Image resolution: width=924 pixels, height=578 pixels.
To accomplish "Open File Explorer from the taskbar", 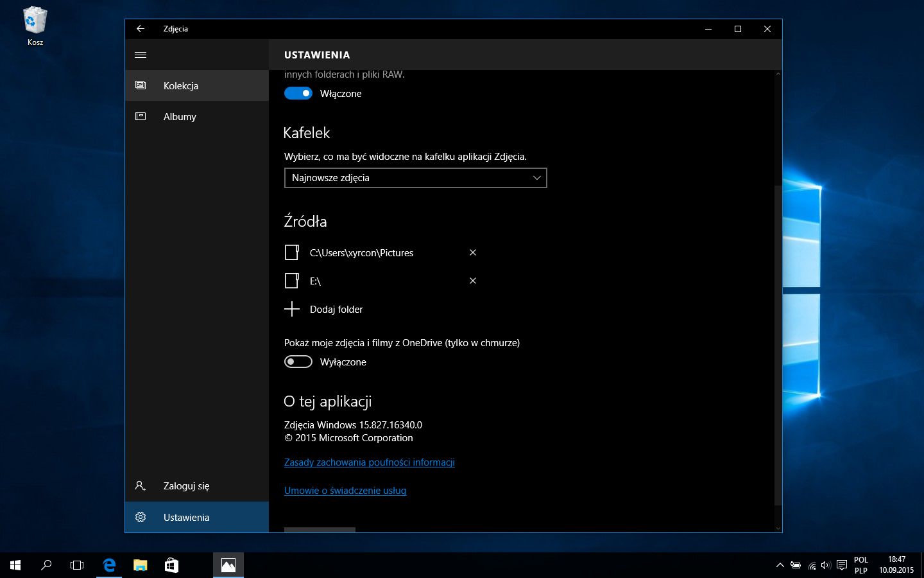I will [140, 565].
